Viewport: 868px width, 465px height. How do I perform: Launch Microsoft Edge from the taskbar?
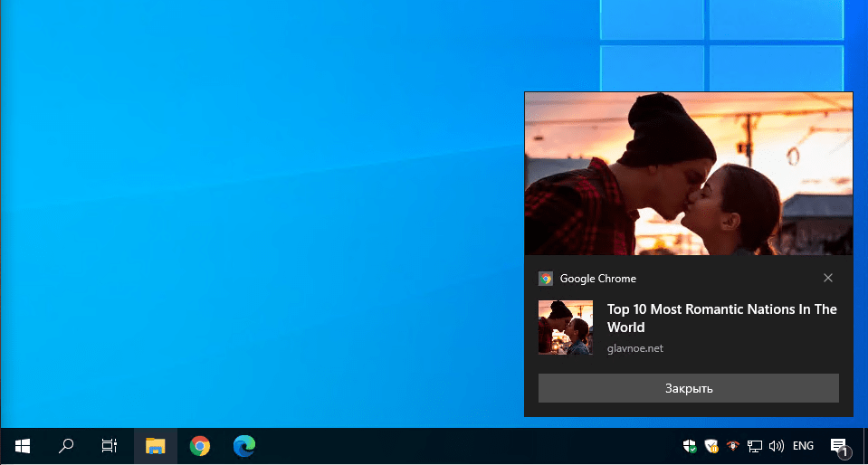click(243, 445)
